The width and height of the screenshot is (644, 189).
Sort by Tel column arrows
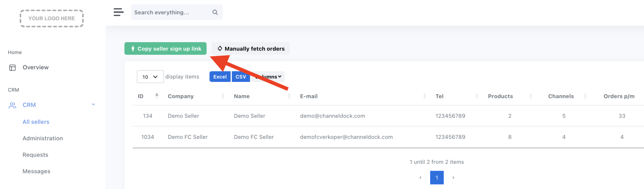tap(477, 96)
